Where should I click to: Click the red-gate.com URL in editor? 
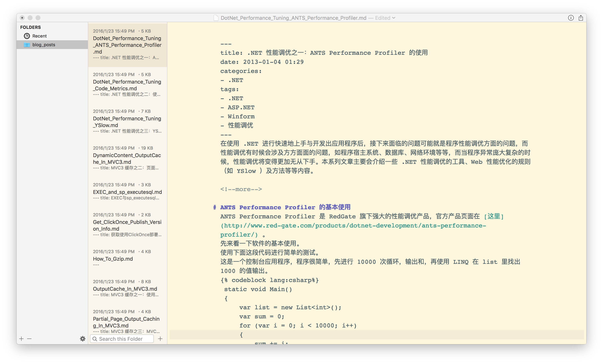pyautogui.click(x=353, y=230)
